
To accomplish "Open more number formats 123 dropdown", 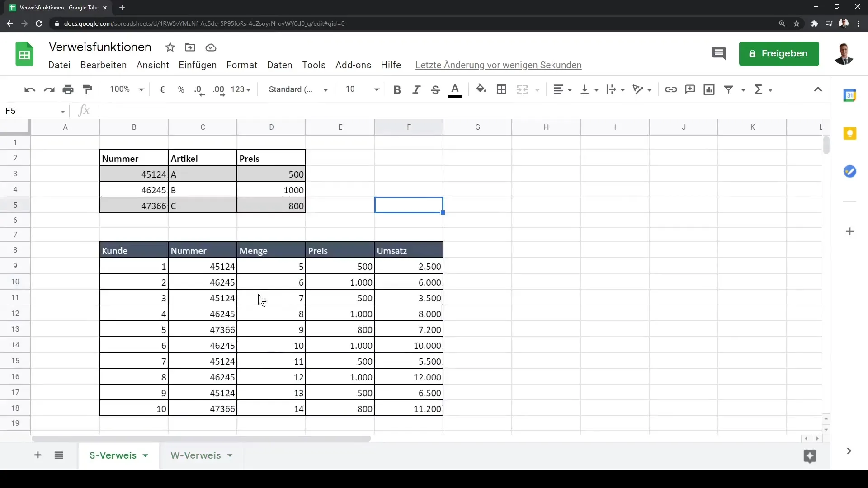I will pyautogui.click(x=241, y=89).
